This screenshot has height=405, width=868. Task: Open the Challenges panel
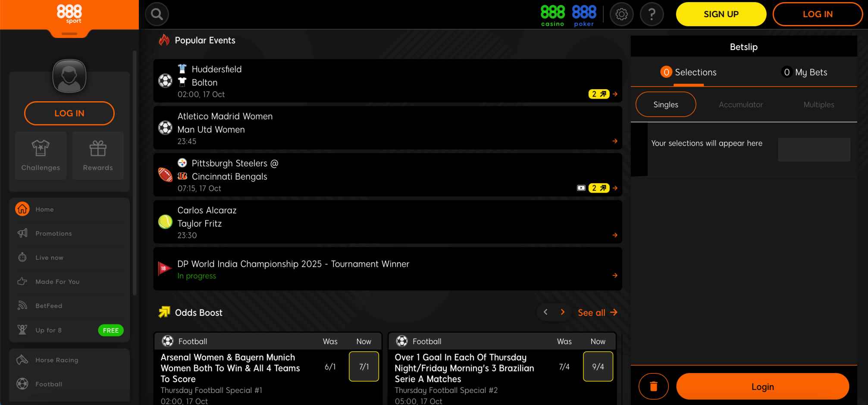[41, 156]
